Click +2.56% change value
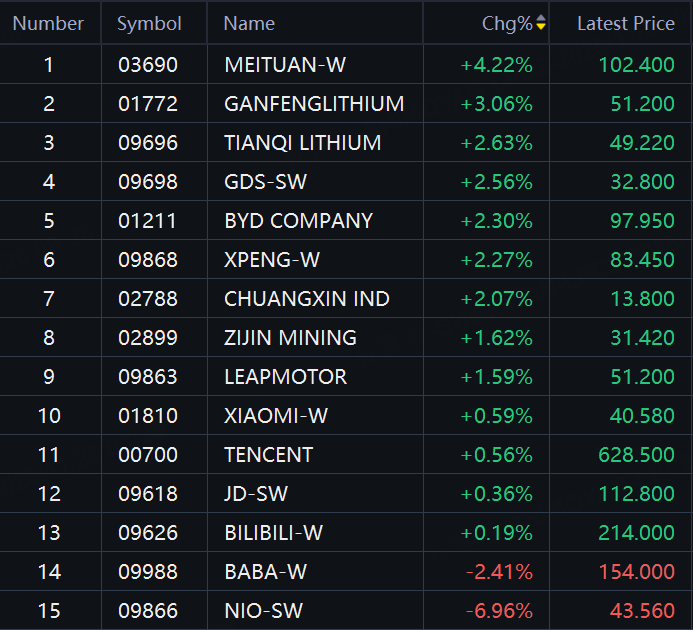The width and height of the screenshot is (693, 630). click(x=496, y=182)
